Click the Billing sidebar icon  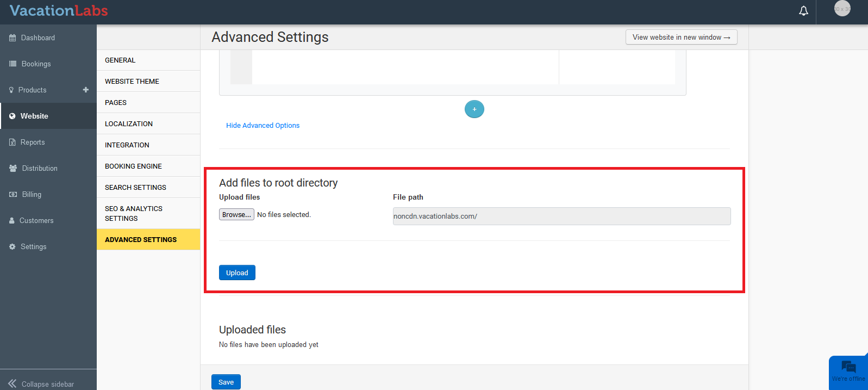13,195
